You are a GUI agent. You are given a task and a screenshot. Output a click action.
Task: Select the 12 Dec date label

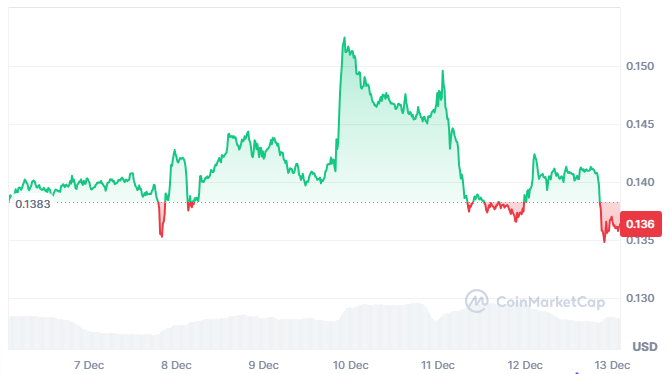525,365
